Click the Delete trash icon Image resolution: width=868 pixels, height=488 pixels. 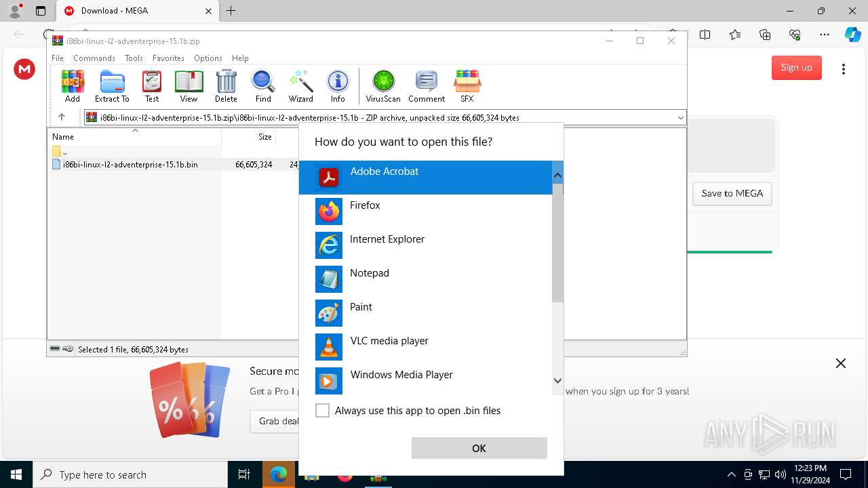point(226,86)
